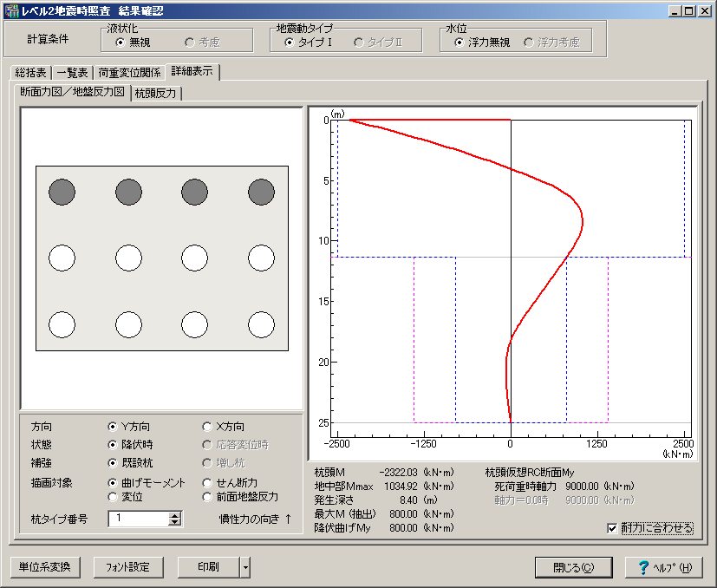The width and height of the screenshot is (717, 588).
Task: Minimize the window
Action: (x=675, y=11)
